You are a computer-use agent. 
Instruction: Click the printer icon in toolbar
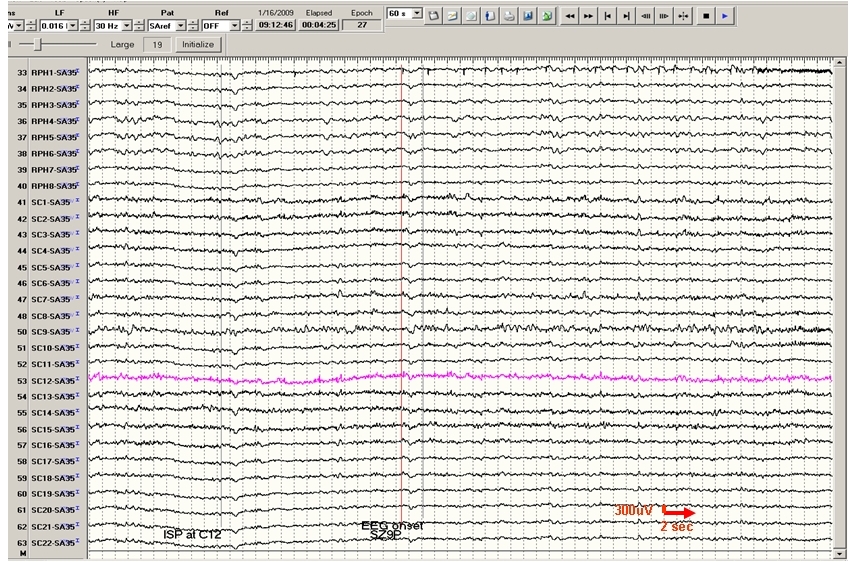tap(510, 18)
